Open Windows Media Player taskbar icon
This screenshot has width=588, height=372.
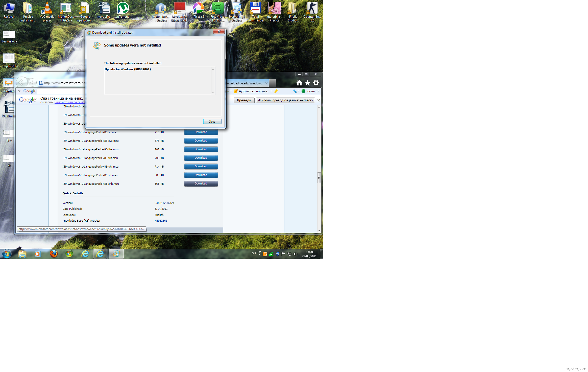click(x=38, y=254)
